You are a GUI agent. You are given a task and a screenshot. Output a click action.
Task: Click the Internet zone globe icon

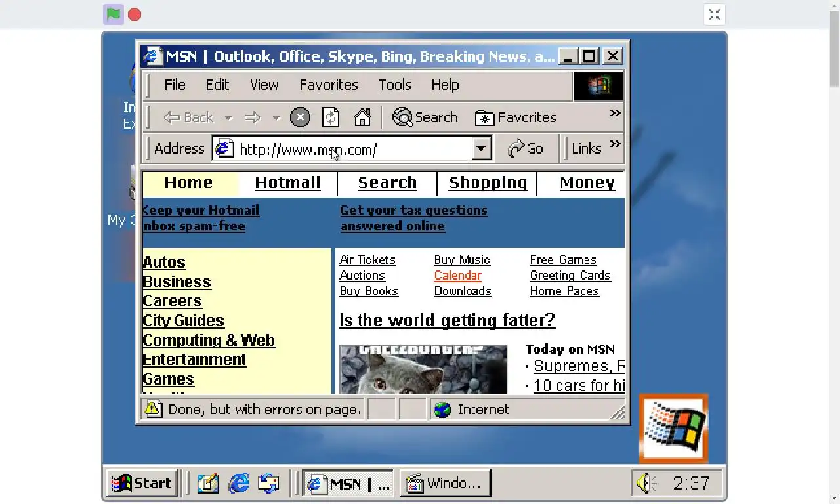[442, 410]
